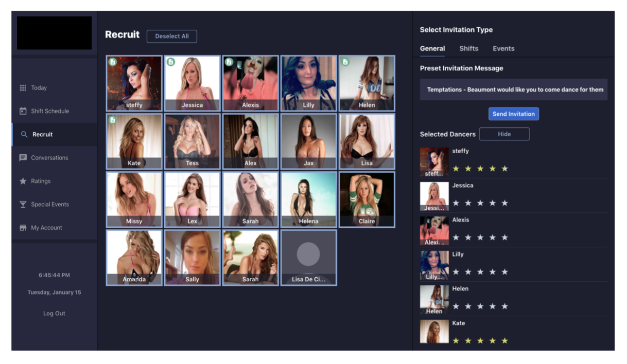The height and width of the screenshot is (364, 627).
Task: Toggle selection of the Tess dancer card
Action: (x=192, y=141)
